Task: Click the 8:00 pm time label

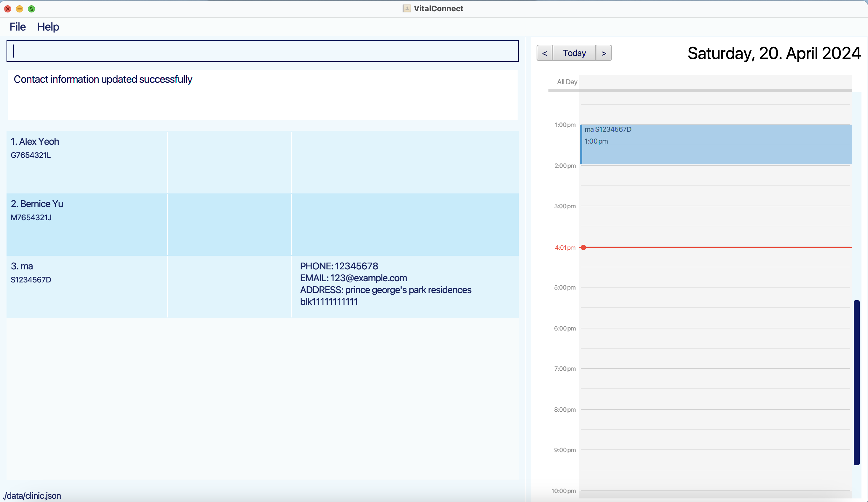Action: 564,410
